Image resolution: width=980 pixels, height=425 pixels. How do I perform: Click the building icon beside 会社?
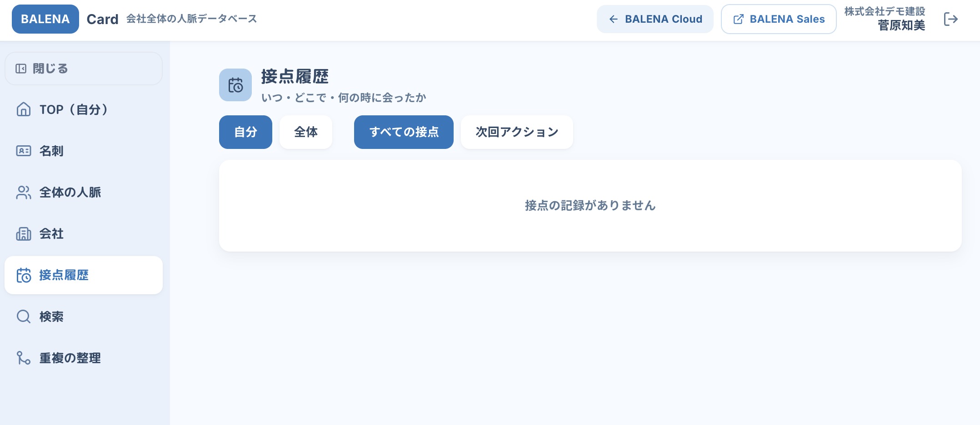pos(24,234)
